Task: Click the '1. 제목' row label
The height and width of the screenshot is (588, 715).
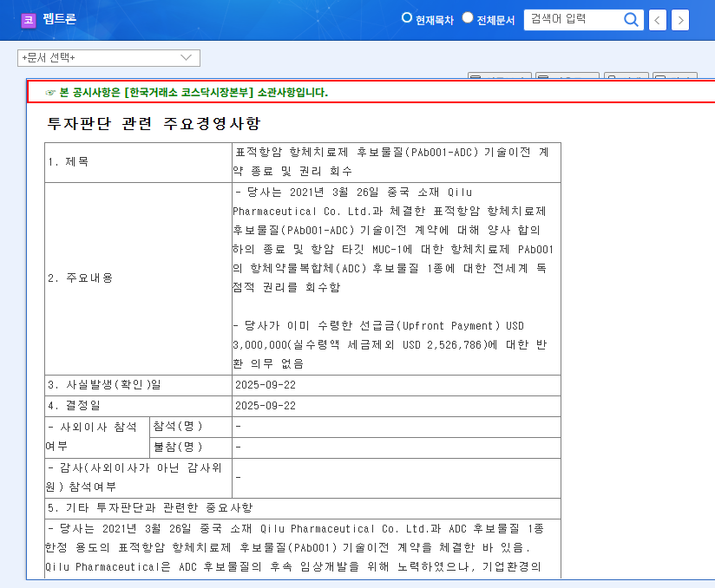Action: coord(69,162)
